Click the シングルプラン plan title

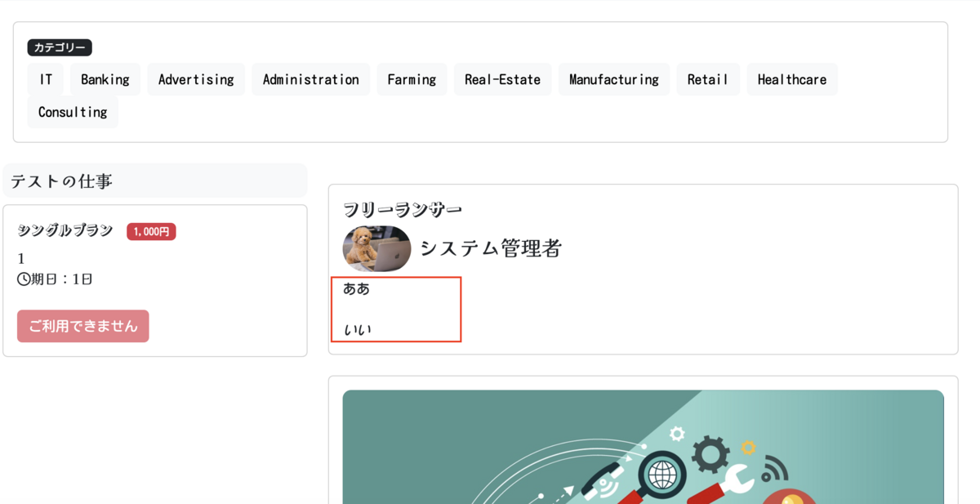[65, 231]
